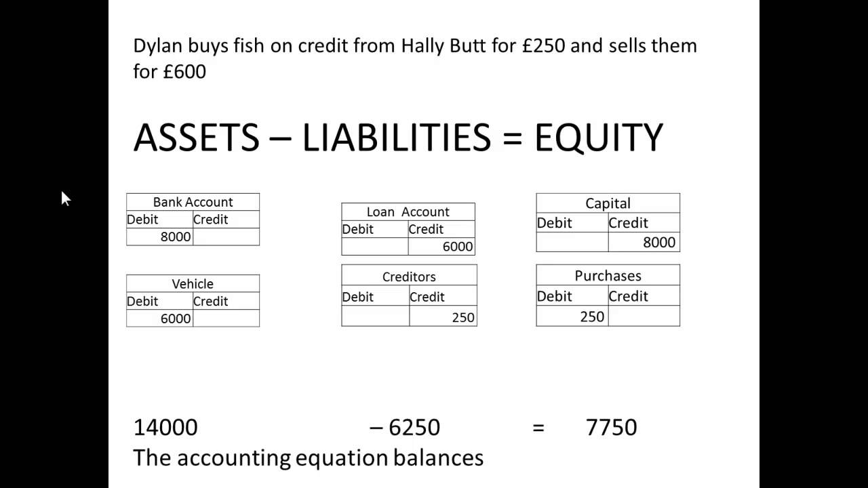Click the Capital table heading
868x488 pixels.
[x=608, y=203]
